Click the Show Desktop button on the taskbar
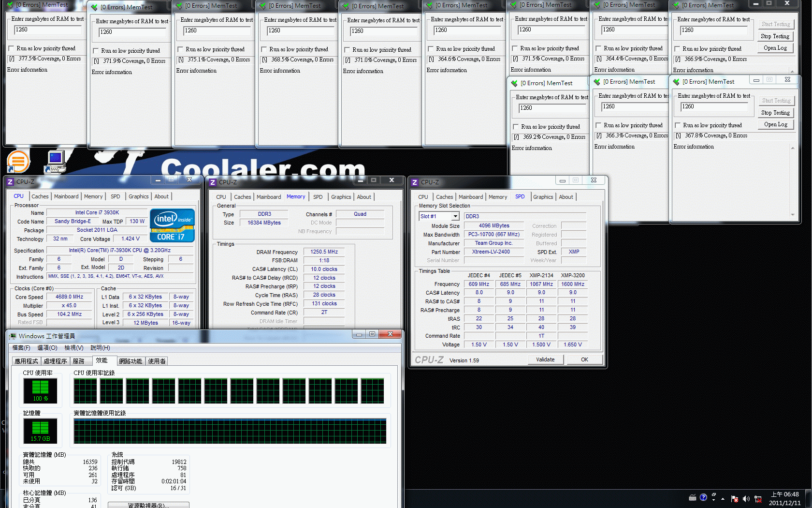This screenshot has height=508, width=812. [x=809, y=499]
